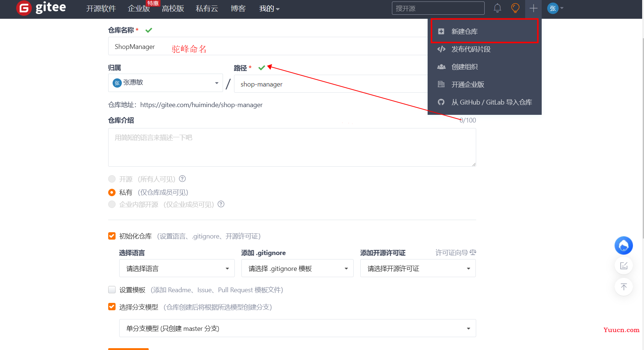
Task: Click the 搜开源 search box
Action: click(438, 8)
